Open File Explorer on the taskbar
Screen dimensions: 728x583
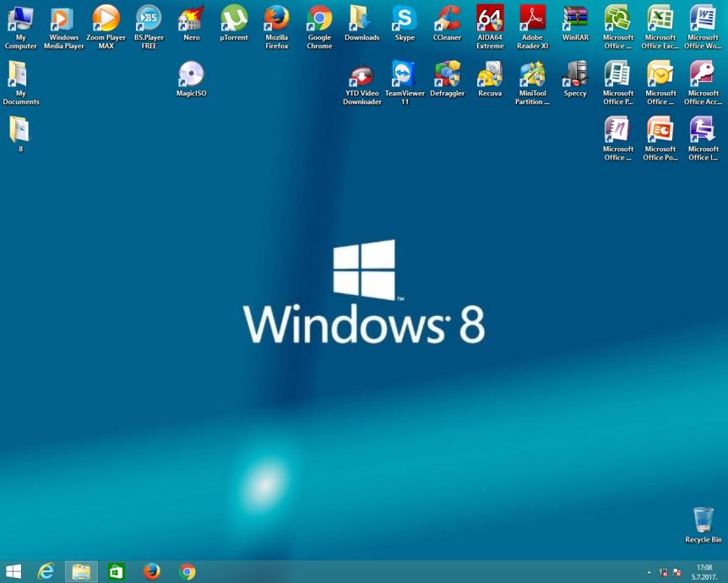click(81, 572)
